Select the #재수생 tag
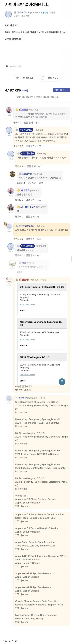The height and width of the screenshot is (644, 74). point(13,66)
